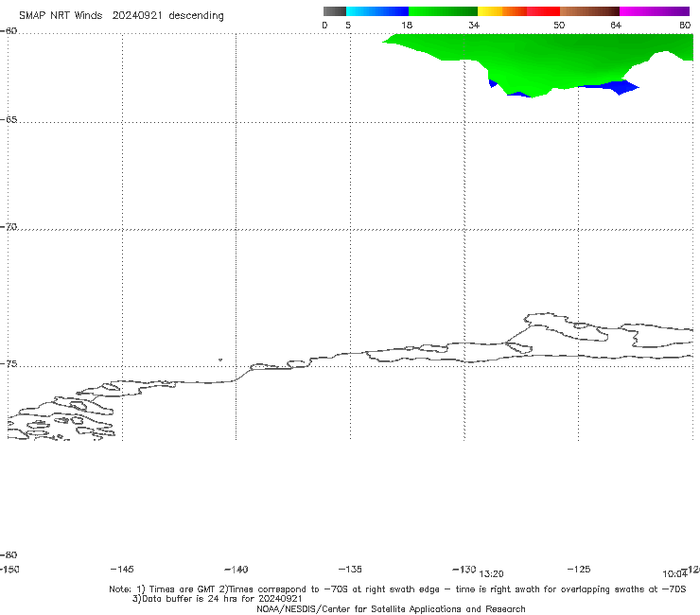Click the NOAA/NESDIS credit line

click(391, 608)
